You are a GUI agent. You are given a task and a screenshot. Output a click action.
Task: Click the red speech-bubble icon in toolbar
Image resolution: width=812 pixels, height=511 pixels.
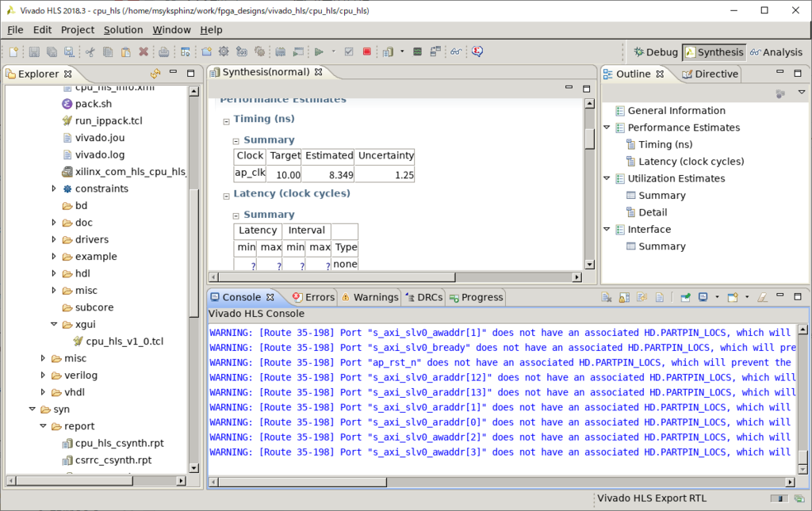(x=477, y=51)
